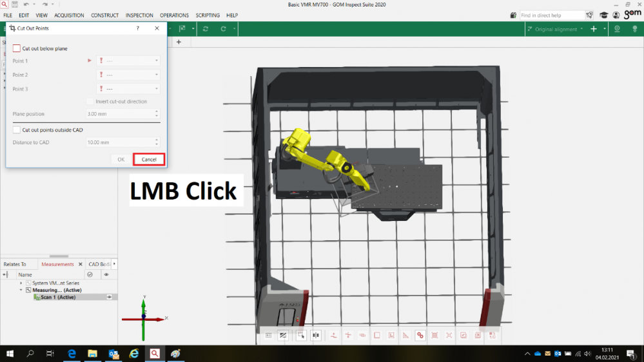Click the rocket icon beside help search
Viewport: 644px width, 362px height.
tap(589, 15)
